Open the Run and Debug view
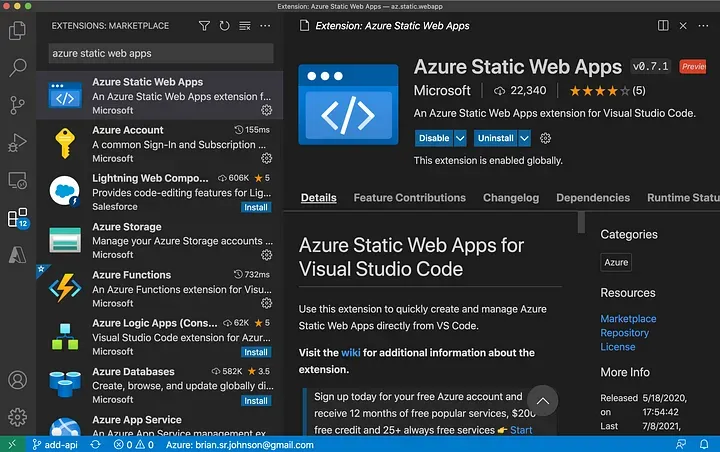 [x=17, y=143]
